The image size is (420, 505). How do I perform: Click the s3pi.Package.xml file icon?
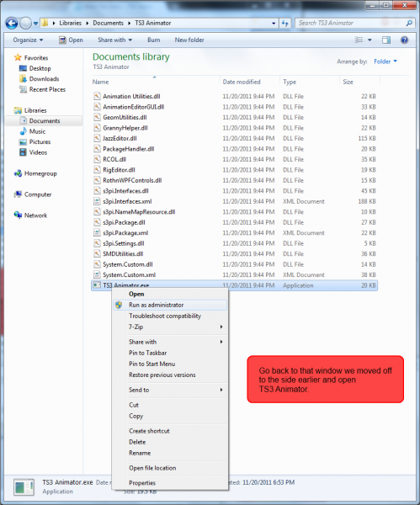click(97, 233)
